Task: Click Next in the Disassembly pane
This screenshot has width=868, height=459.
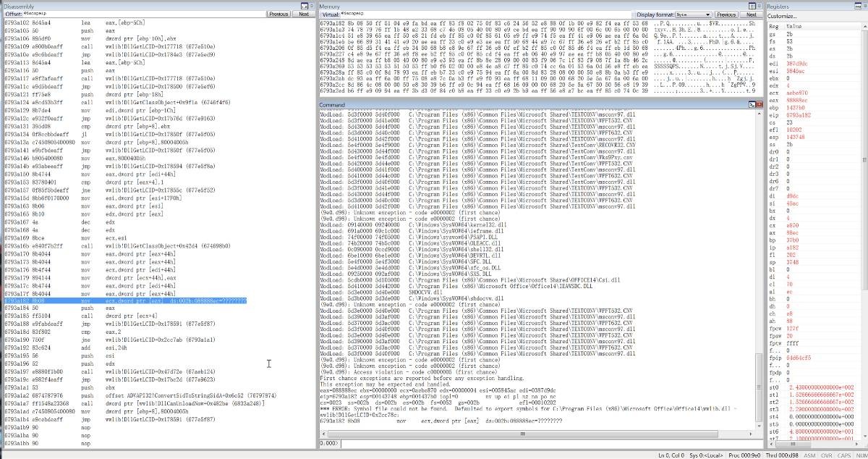Action: (x=304, y=14)
